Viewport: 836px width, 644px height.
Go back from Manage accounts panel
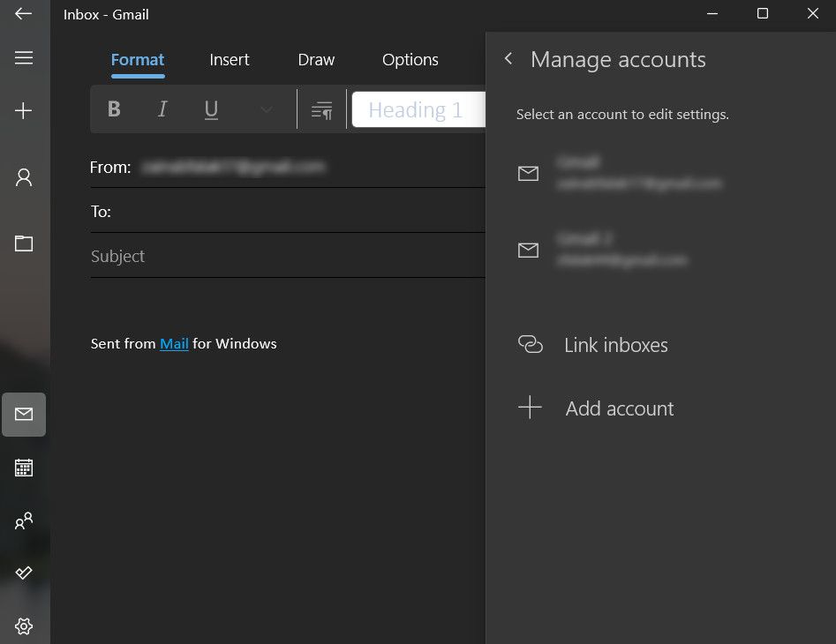pos(508,59)
